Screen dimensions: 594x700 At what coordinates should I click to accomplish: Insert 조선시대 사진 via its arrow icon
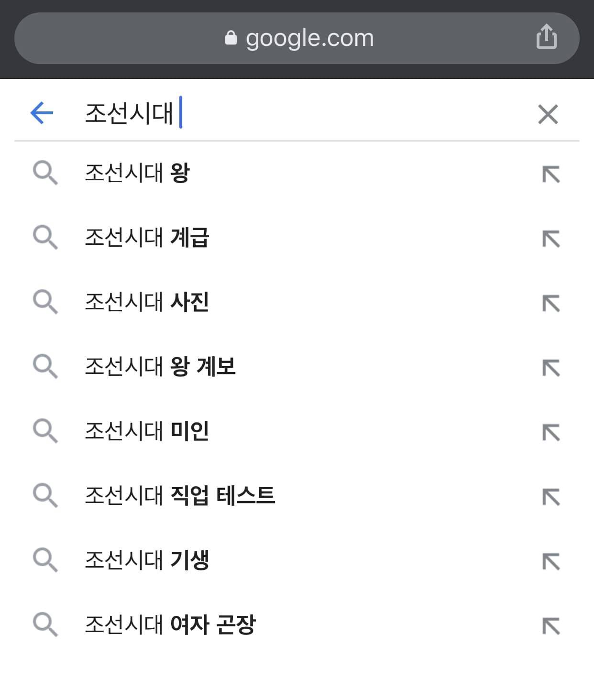550,303
